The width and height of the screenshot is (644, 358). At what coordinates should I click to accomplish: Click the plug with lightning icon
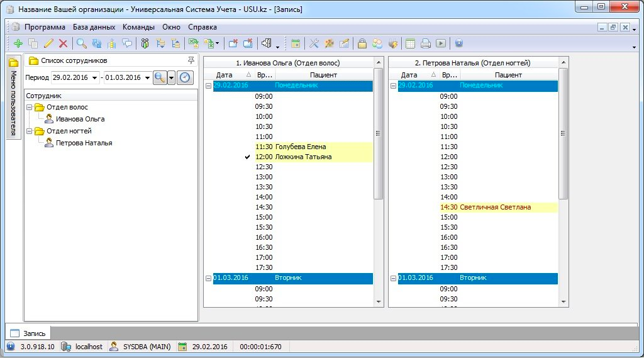click(x=392, y=43)
